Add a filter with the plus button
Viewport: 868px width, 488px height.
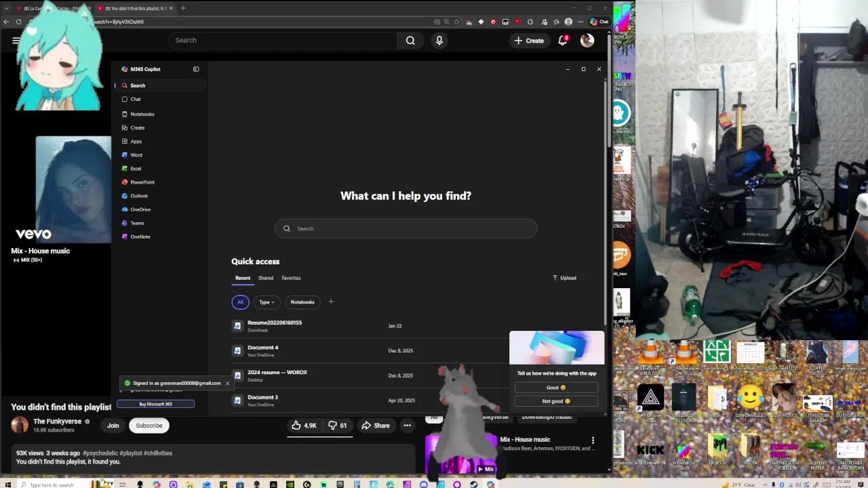pyautogui.click(x=331, y=302)
